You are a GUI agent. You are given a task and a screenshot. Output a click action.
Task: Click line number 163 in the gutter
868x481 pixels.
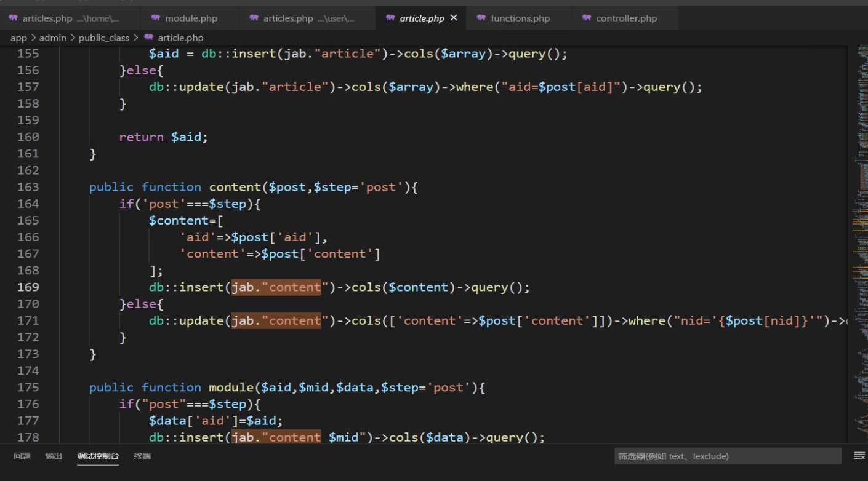point(28,187)
